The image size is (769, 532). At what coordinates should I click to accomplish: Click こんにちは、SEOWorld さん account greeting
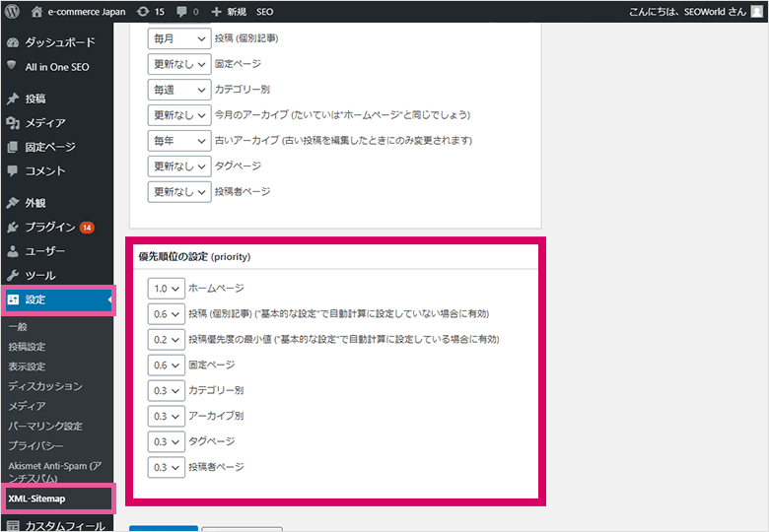[x=687, y=12]
